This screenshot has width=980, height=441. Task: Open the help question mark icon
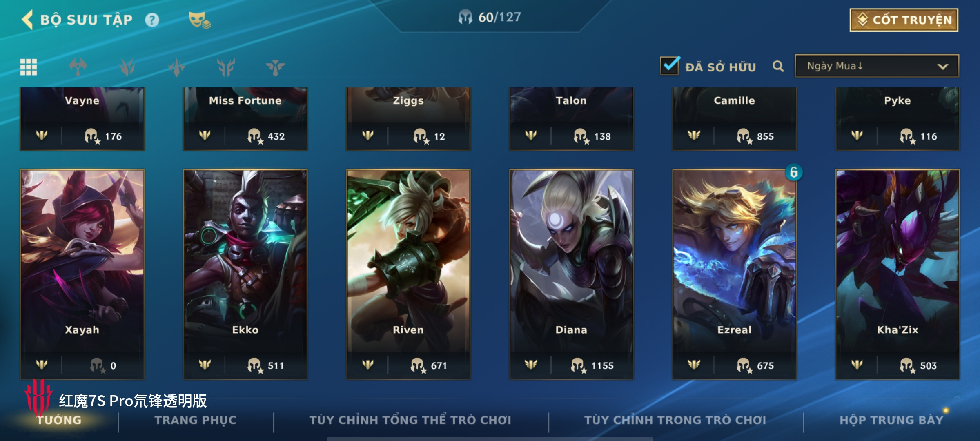152,20
